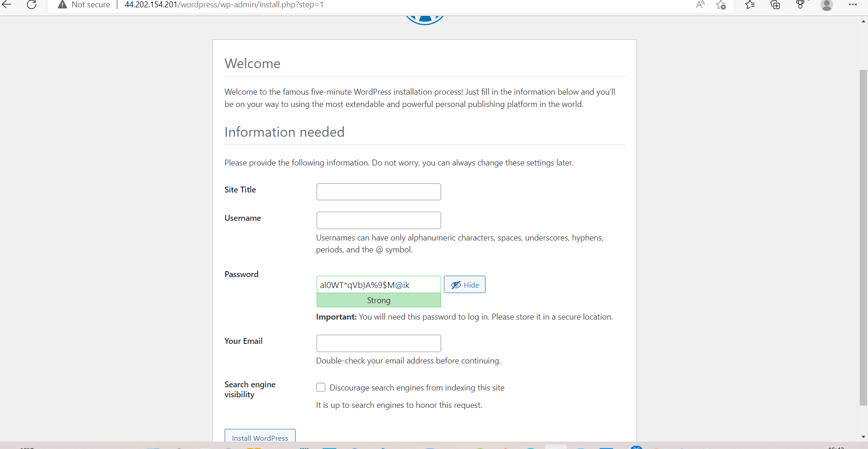The width and height of the screenshot is (868, 449).
Task: Click the URL in address bar
Action: (224, 5)
